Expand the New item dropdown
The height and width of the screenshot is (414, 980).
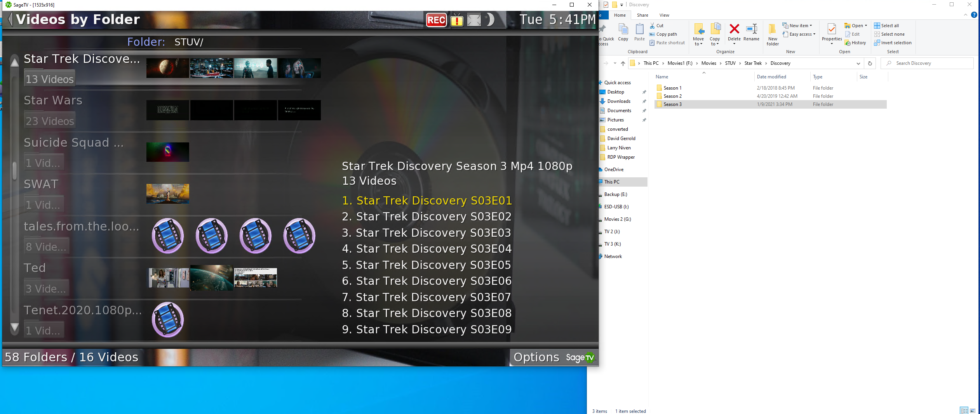[797, 26]
